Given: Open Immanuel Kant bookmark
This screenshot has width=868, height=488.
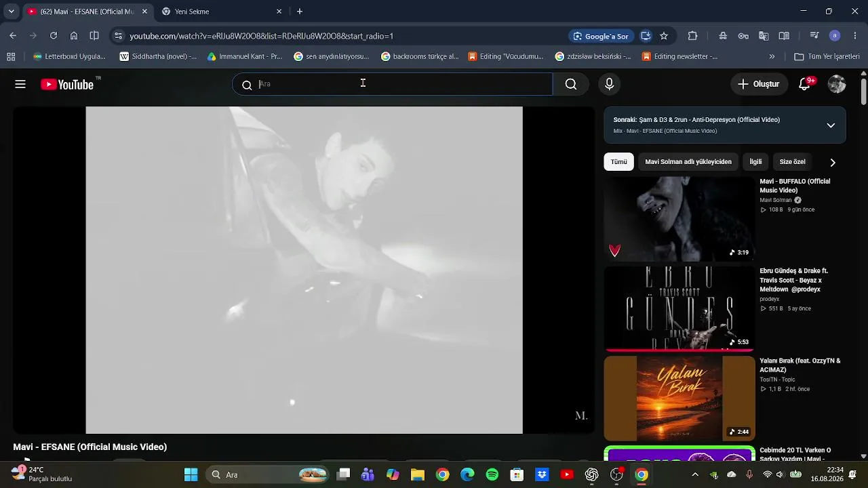Looking at the screenshot, I should pos(245,56).
